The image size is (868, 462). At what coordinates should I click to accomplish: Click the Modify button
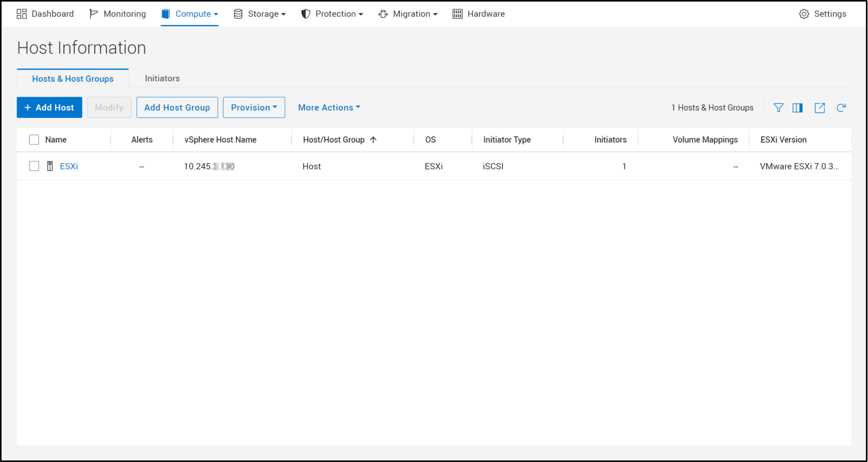tap(109, 108)
